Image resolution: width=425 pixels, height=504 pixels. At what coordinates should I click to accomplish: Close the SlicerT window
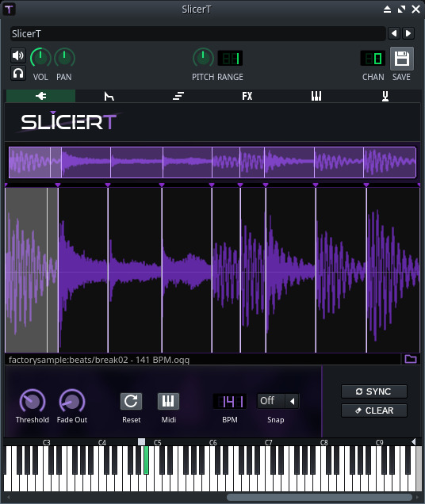click(x=416, y=10)
